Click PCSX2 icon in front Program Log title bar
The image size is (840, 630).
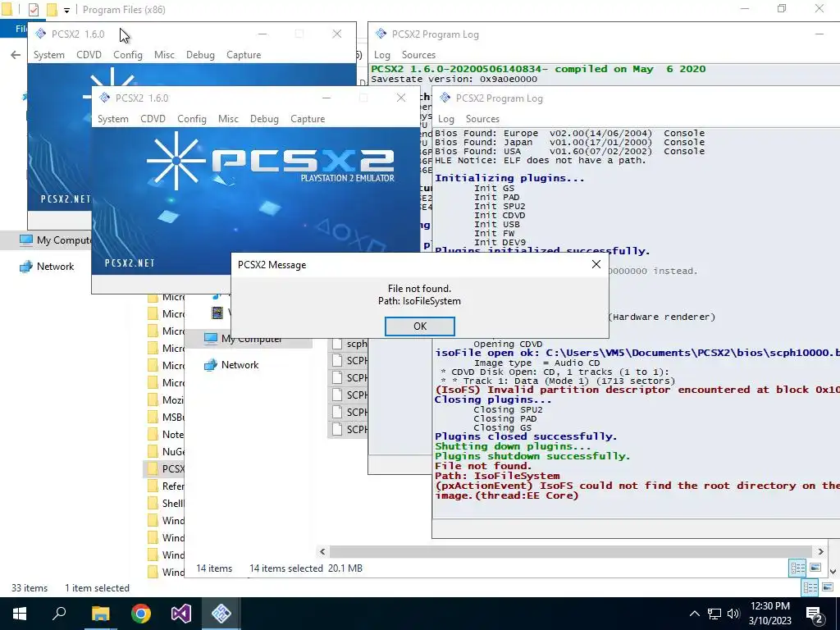(x=445, y=98)
